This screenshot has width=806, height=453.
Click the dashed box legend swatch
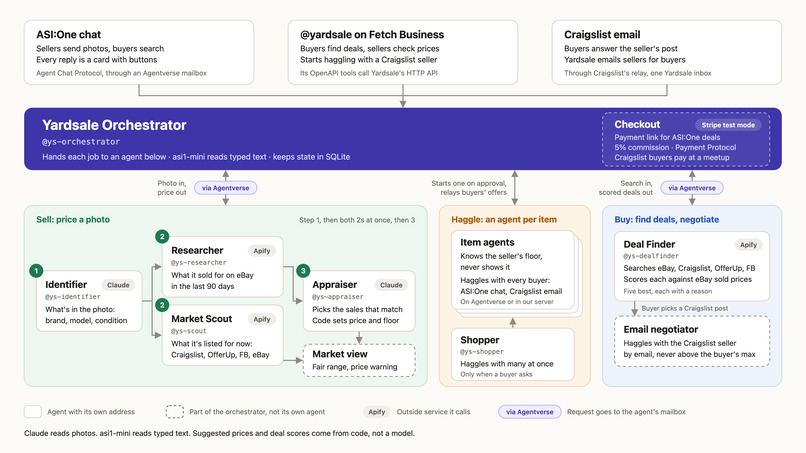(x=175, y=411)
